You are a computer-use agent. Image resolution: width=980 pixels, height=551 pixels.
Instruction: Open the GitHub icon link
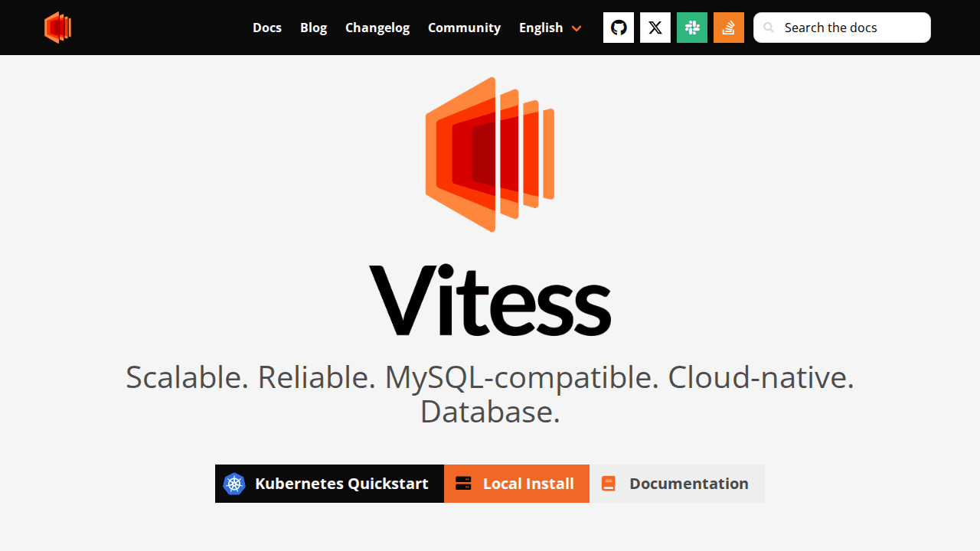pos(619,28)
